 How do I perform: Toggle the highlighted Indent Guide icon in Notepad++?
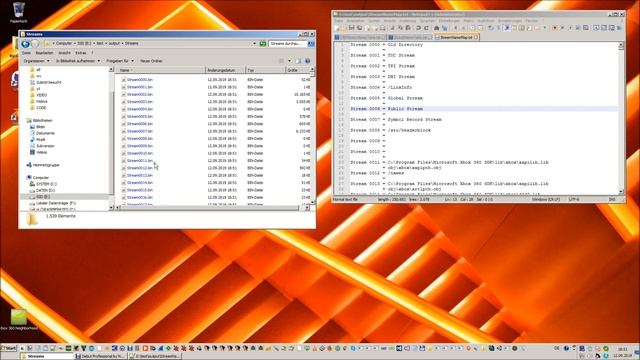click(507, 28)
